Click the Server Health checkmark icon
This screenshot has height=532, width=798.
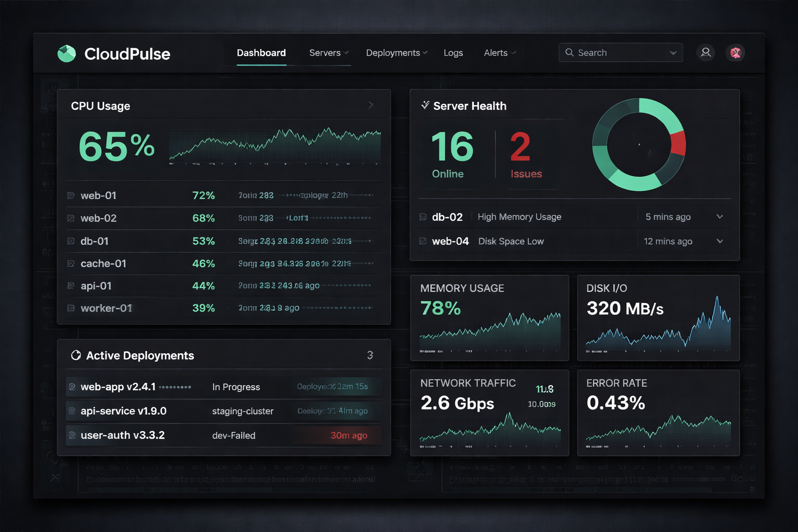point(425,105)
